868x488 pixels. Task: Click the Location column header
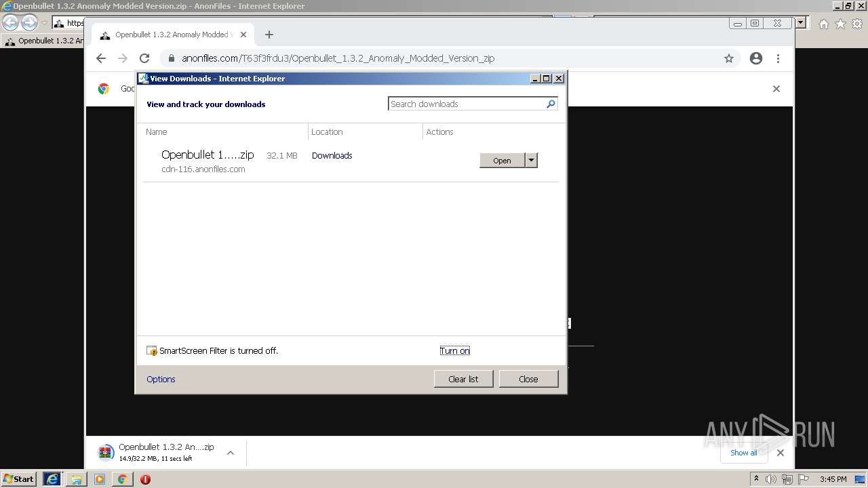point(327,132)
